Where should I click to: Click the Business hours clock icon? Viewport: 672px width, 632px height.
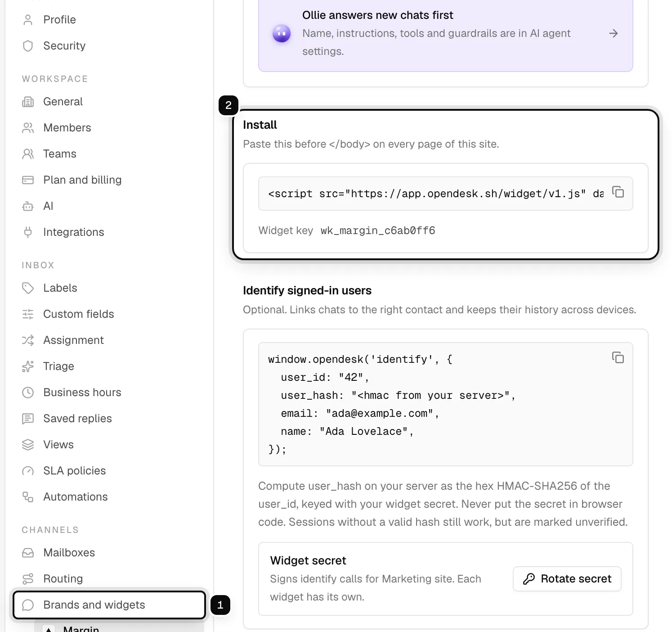click(28, 393)
